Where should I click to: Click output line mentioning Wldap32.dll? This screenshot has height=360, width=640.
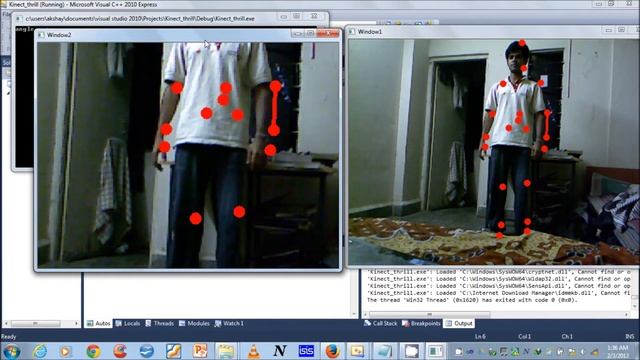coord(499,279)
